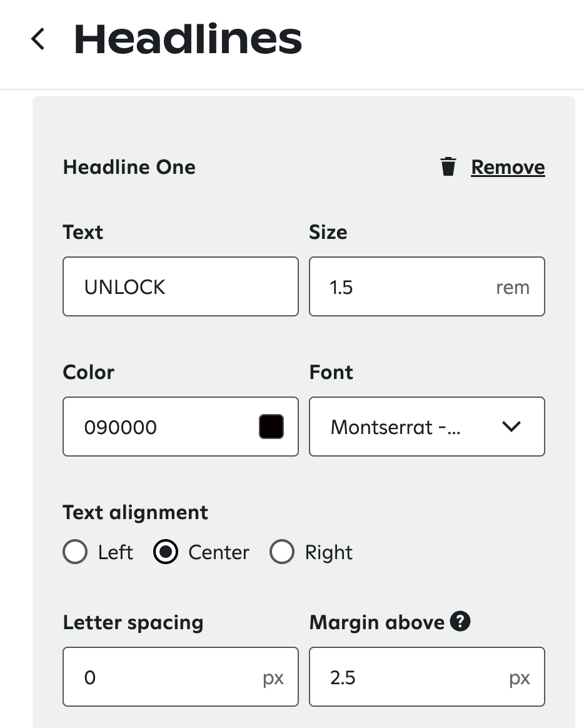The height and width of the screenshot is (728, 584).
Task: Open the black color swatch picker
Action: click(271, 427)
